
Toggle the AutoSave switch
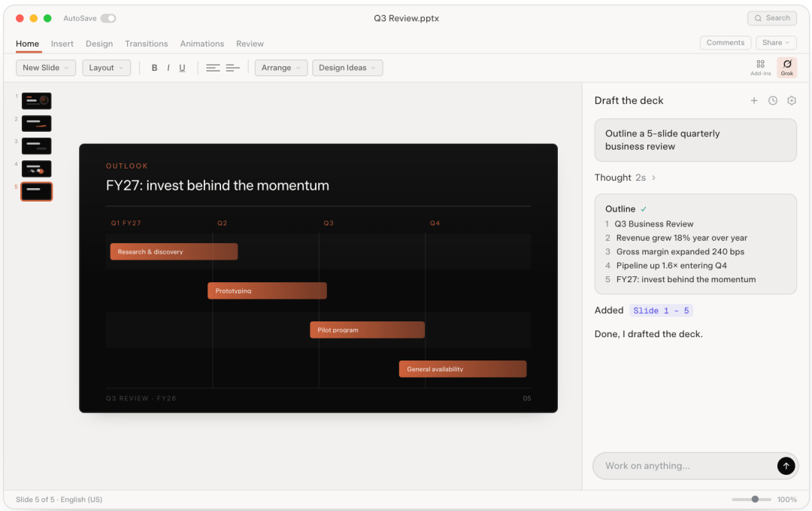point(108,18)
